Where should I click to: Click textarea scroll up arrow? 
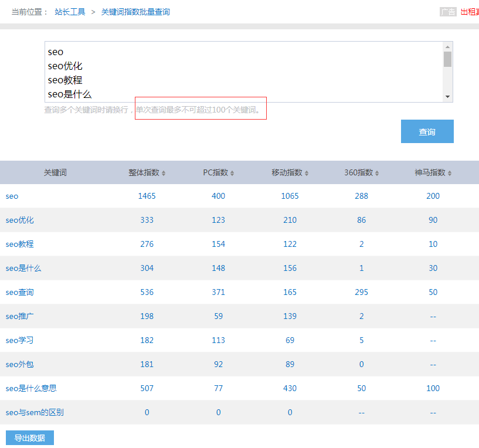click(447, 47)
